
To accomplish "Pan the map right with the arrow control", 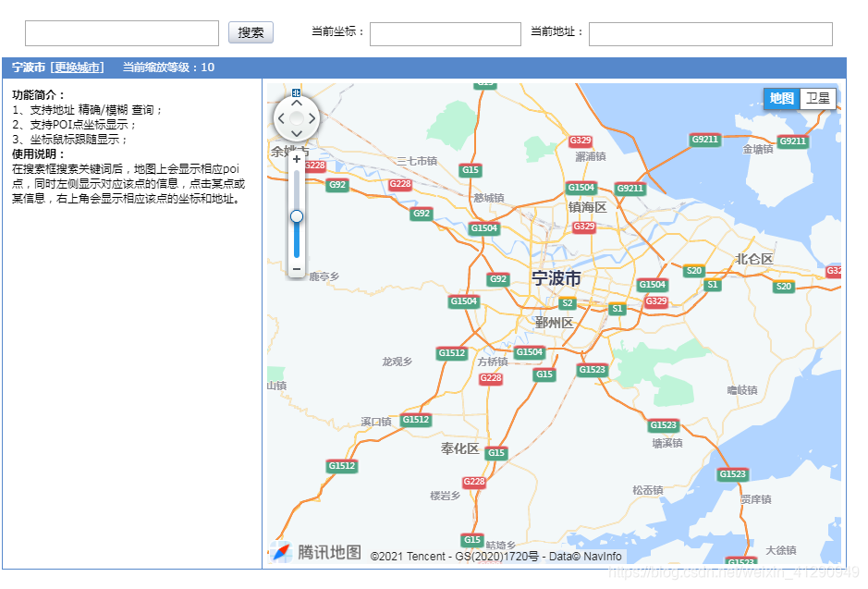I will point(312,118).
